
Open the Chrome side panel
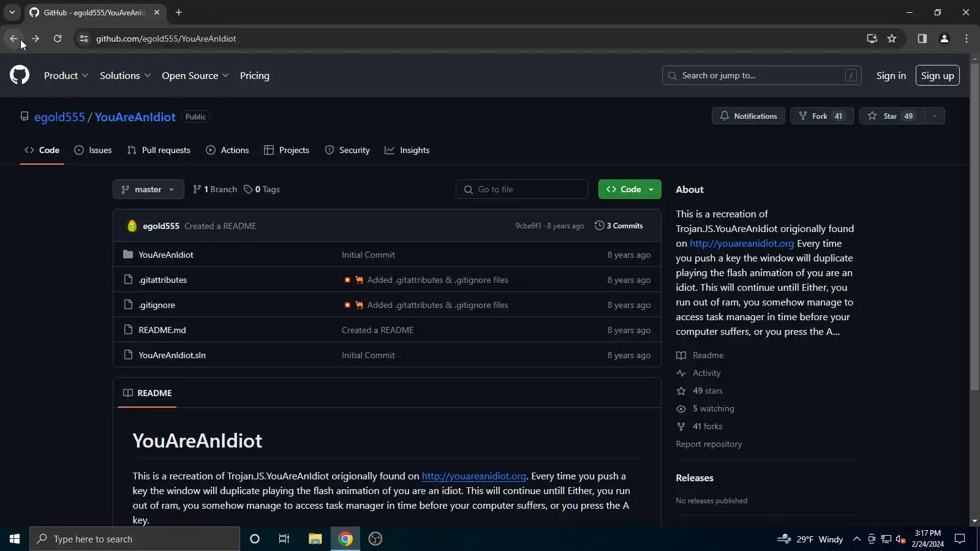pyautogui.click(x=922, y=39)
